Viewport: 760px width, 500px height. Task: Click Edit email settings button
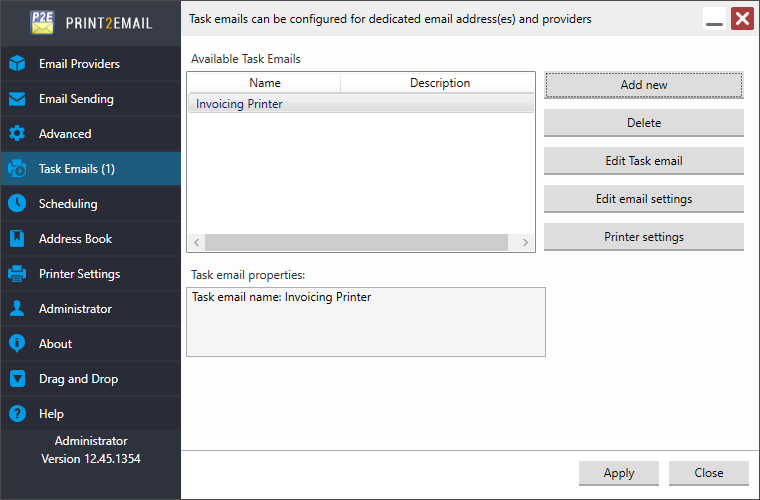(643, 199)
